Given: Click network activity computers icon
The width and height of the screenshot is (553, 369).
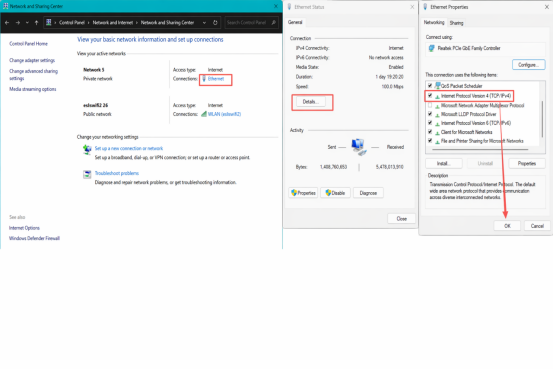Looking at the screenshot, I should pos(359,147).
